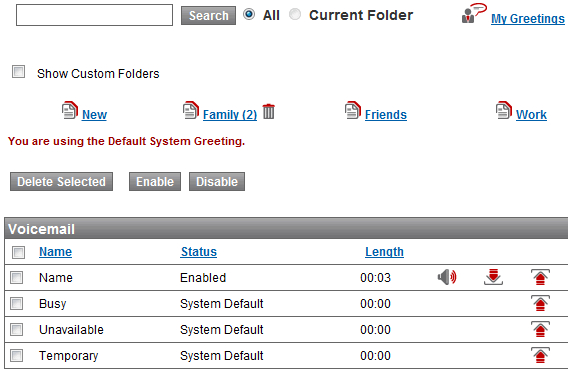Click the Family folder document icon

191,110
